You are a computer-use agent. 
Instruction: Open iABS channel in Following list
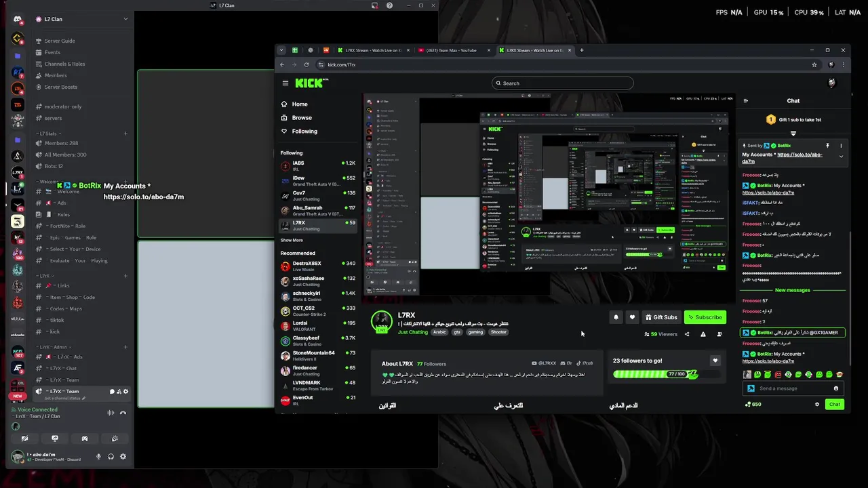[318, 165]
